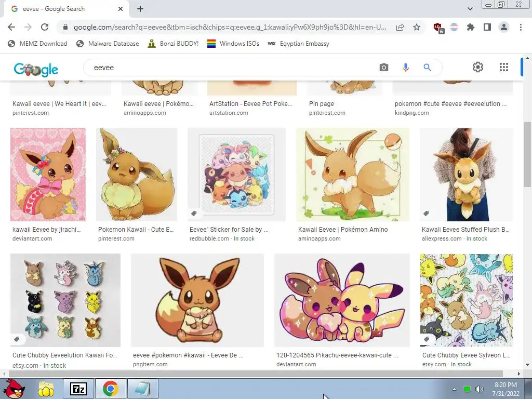Image resolution: width=532 pixels, height=399 pixels.
Task: Click the striped flag extension icon
Action: click(454, 27)
